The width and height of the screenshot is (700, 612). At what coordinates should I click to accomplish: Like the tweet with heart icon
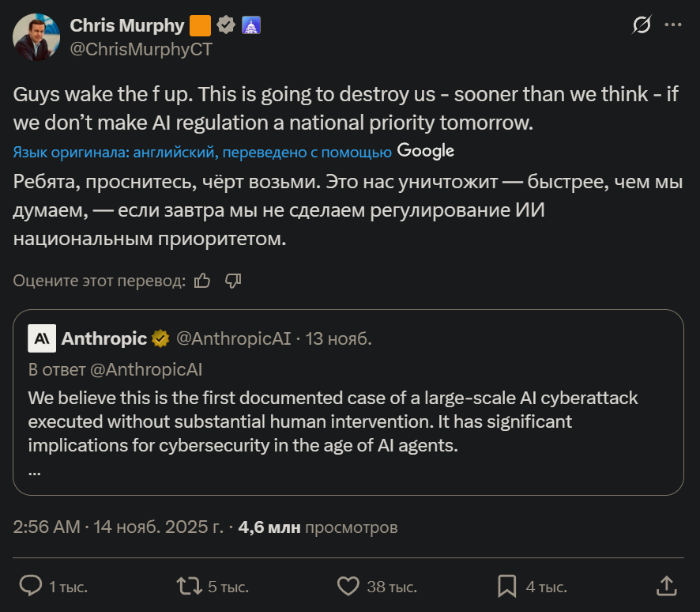(348, 586)
